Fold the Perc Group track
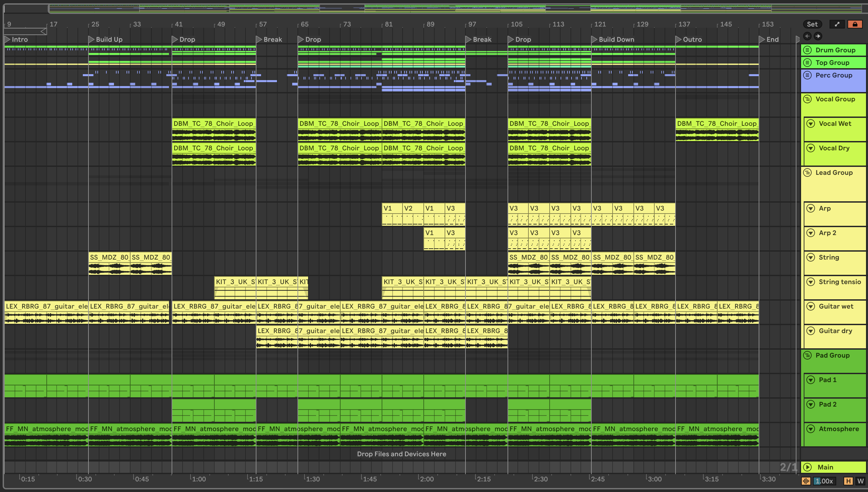The height and width of the screenshot is (492, 868). [807, 75]
